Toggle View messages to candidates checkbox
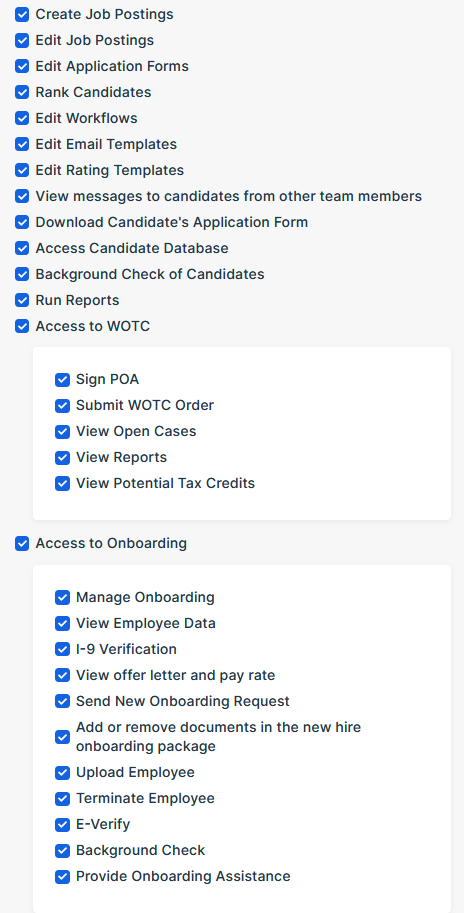The width and height of the screenshot is (464, 913). pyautogui.click(x=22, y=196)
